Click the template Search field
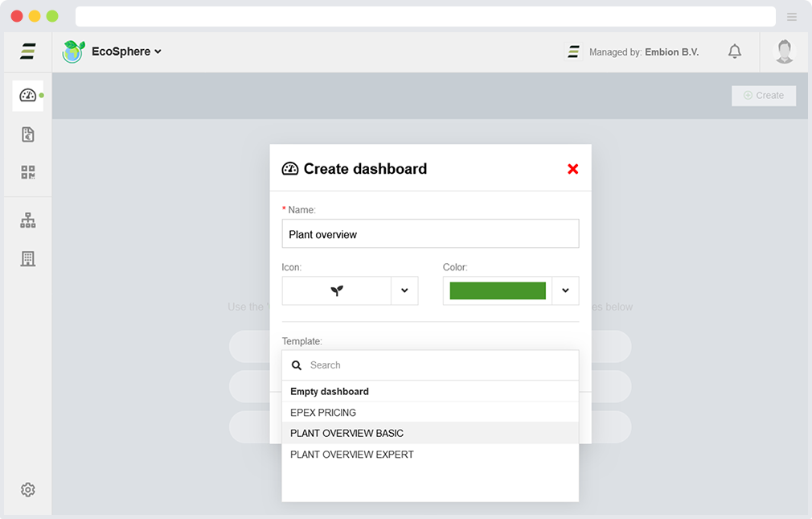 tap(438, 365)
